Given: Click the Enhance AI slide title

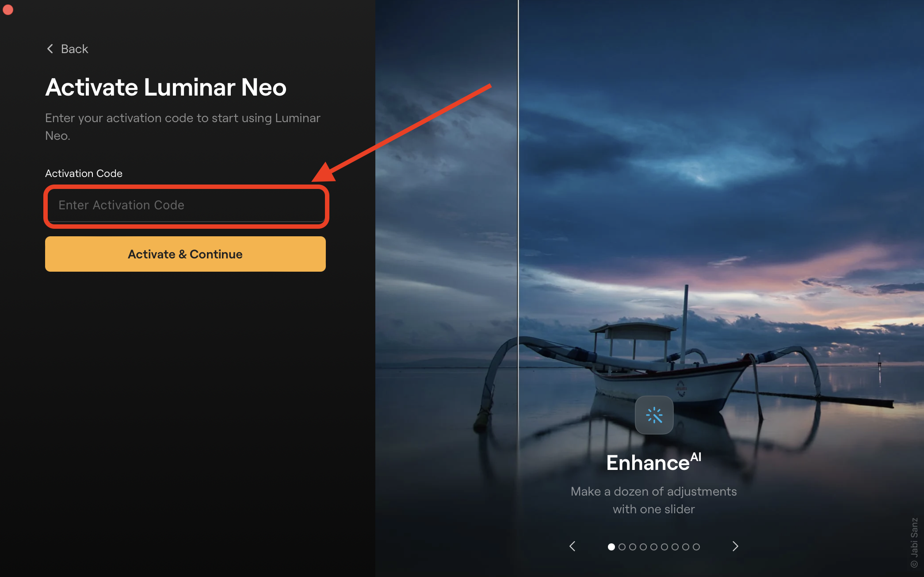Looking at the screenshot, I should point(653,463).
